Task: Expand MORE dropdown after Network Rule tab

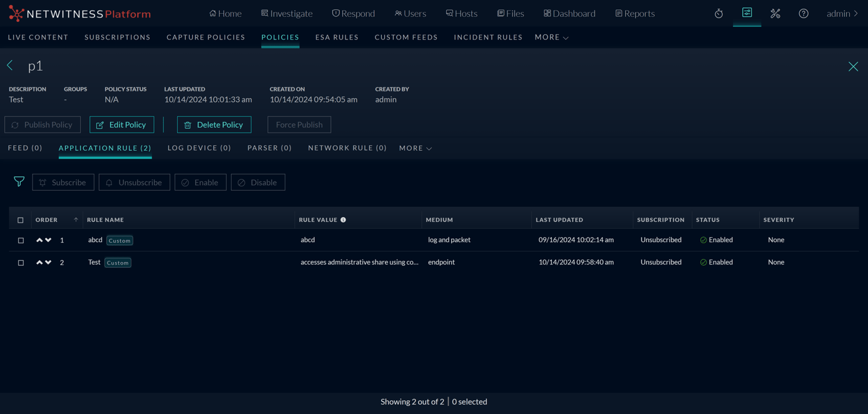Action: pos(416,148)
